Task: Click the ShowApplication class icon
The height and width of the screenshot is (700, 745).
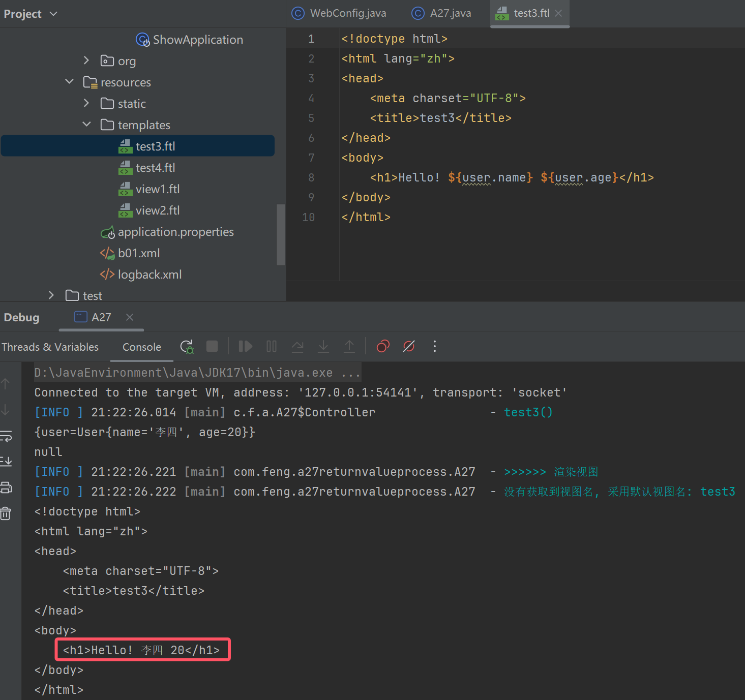Action: 143,40
